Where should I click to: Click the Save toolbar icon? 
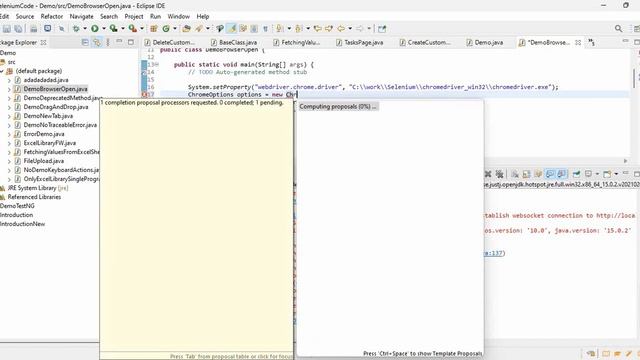click(7, 29)
